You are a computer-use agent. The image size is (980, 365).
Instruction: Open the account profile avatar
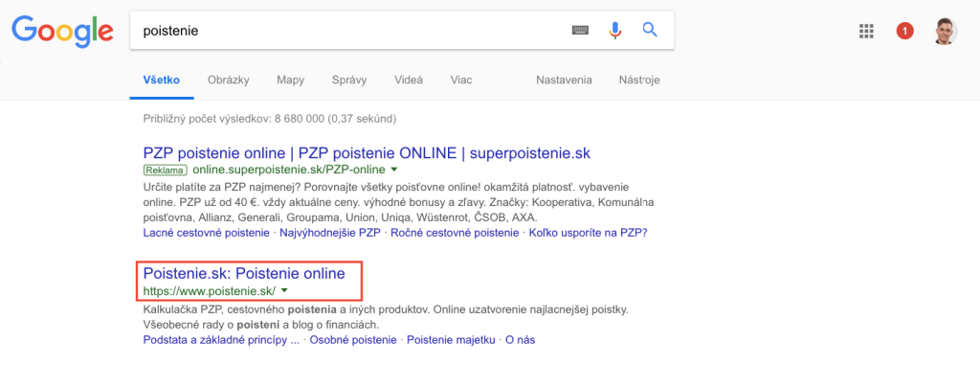946,31
